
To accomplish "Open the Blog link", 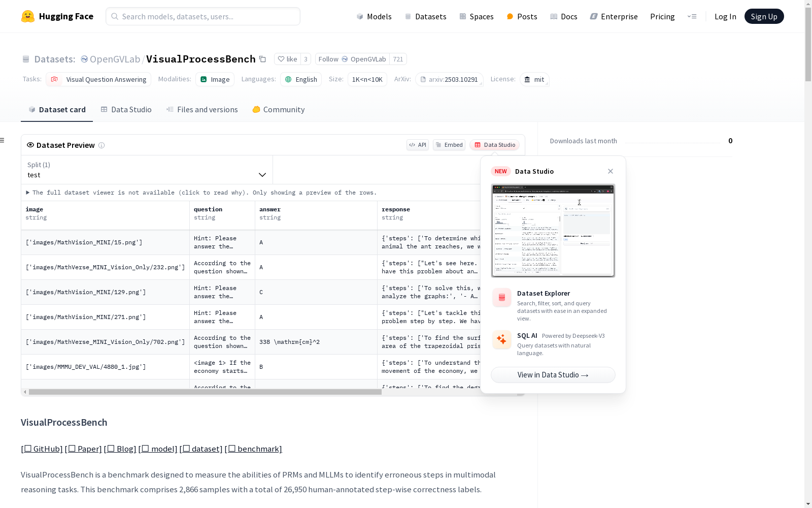I will point(120,449).
